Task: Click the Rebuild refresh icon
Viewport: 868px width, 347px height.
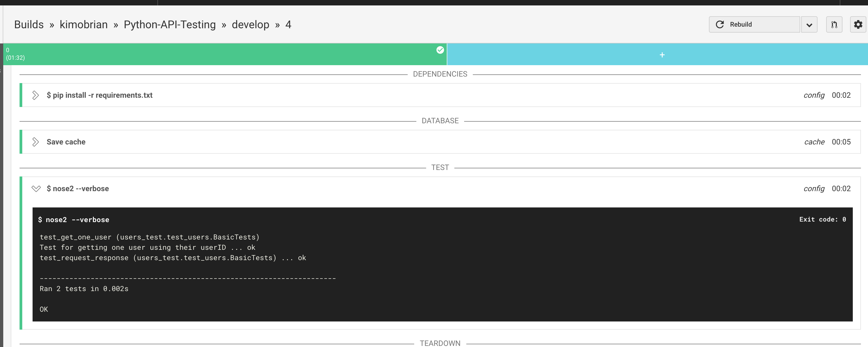Action: (x=720, y=24)
